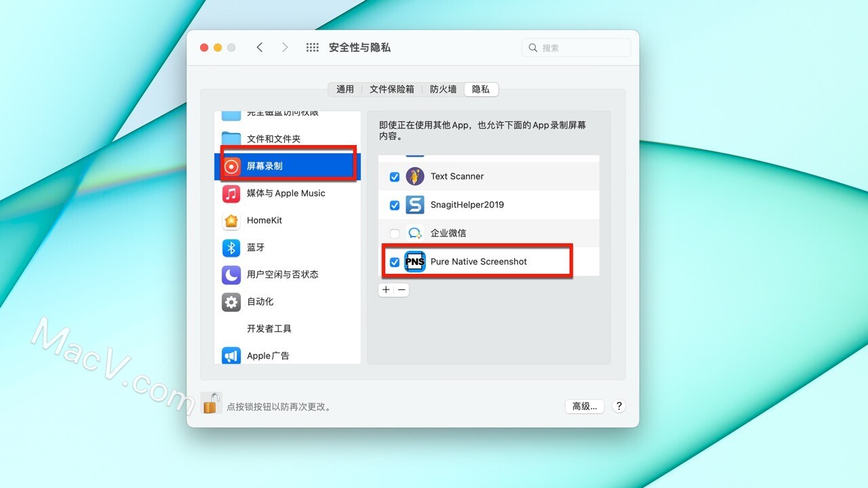Select 用户空闲与否状态 in the sidebar
Image resolution: width=868 pixels, height=488 pixels.
tap(282, 274)
